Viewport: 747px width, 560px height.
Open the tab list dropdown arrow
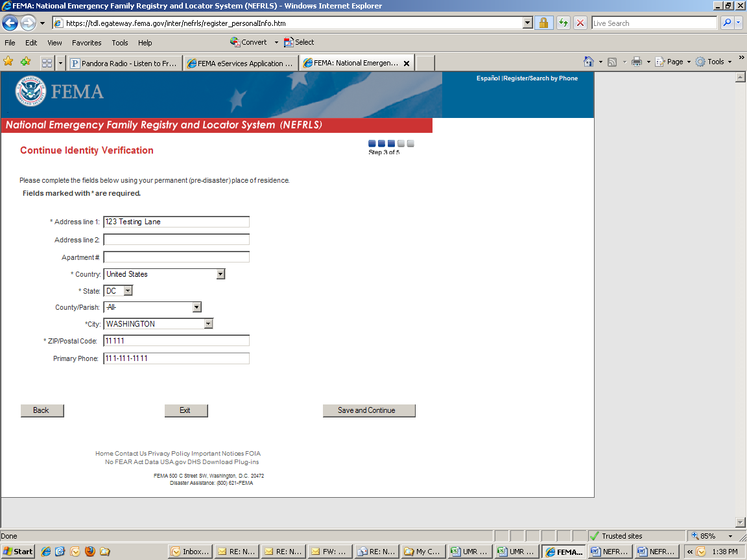coord(60,63)
